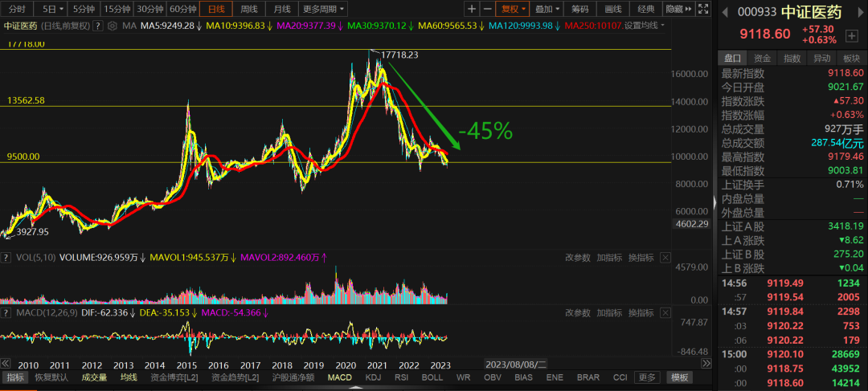Select 月线 monthly period
The width and height of the screenshot is (868, 391).
[x=282, y=9]
